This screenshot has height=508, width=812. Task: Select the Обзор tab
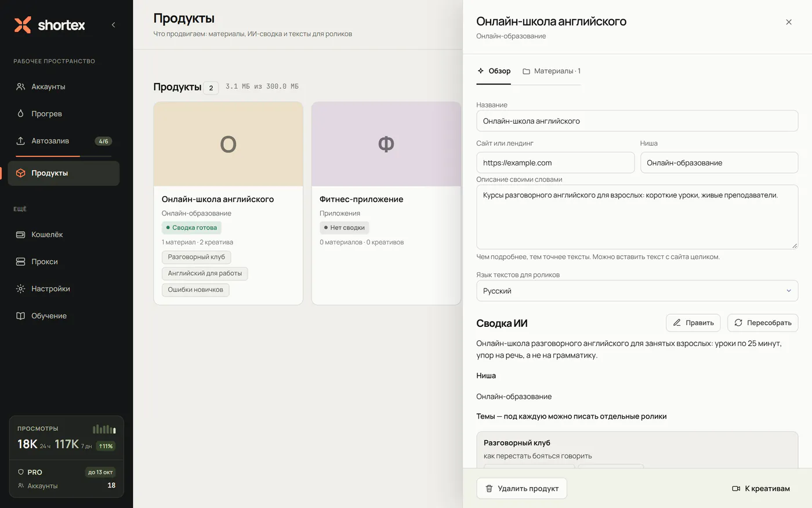pos(494,71)
